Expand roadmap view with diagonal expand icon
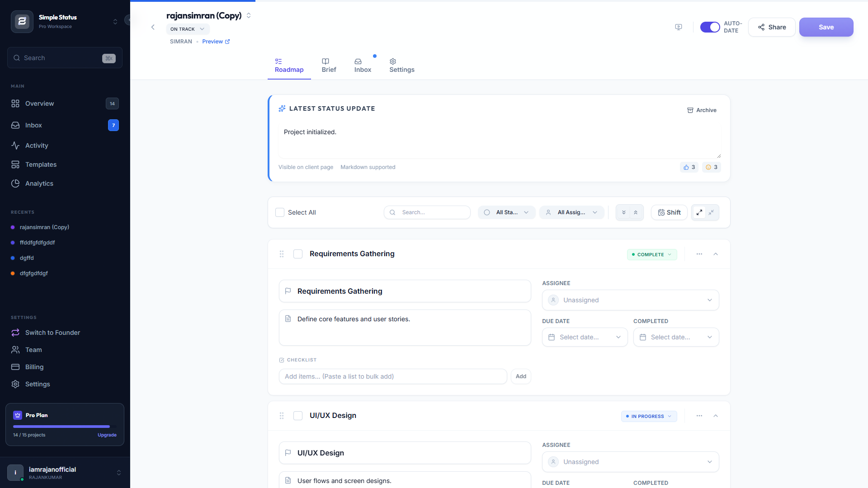Image resolution: width=868 pixels, height=488 pixels. [699, 212]
